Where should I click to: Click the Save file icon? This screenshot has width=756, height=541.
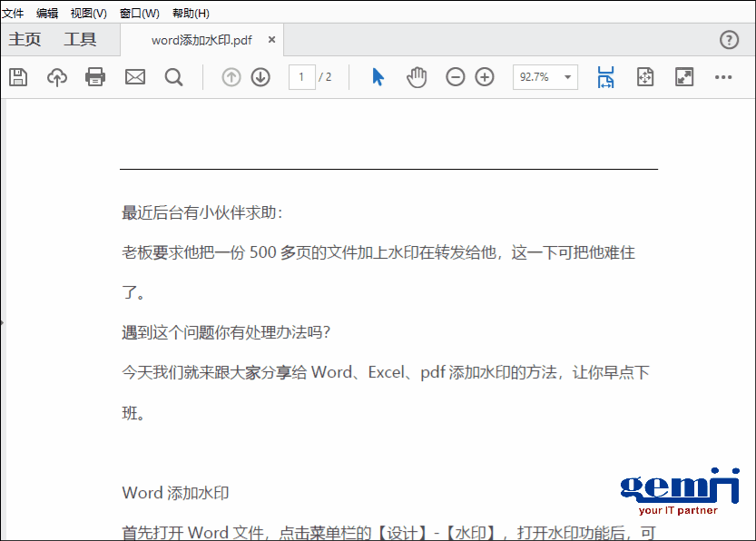[18, 77]
